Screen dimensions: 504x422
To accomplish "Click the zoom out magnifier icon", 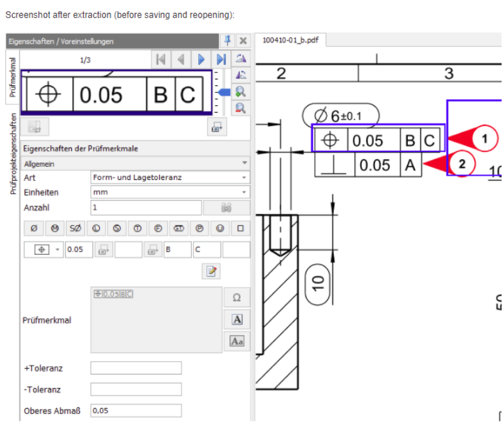I will point(241,108).
